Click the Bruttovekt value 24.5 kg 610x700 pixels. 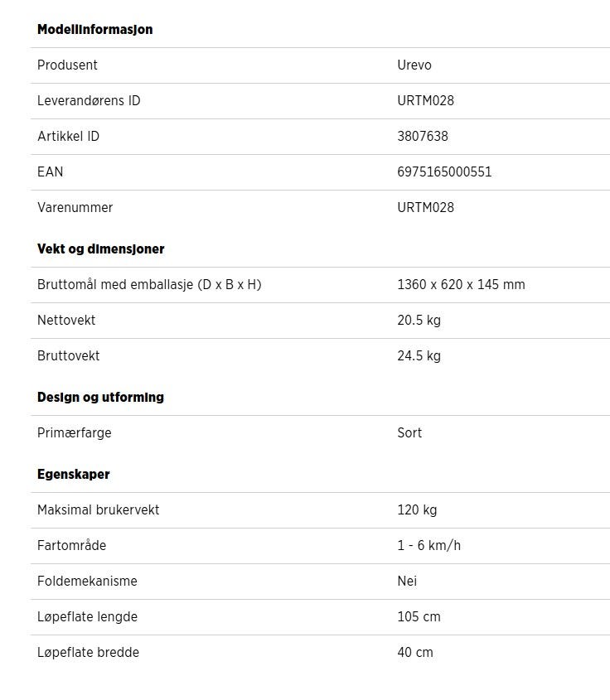(419, 356)
